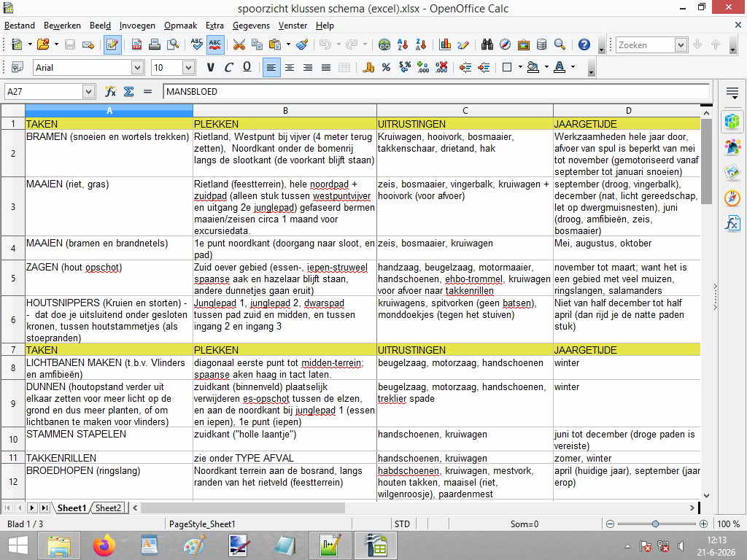Click row 7 header
This screenshot has height=560, width=747.
pos(13,350)
